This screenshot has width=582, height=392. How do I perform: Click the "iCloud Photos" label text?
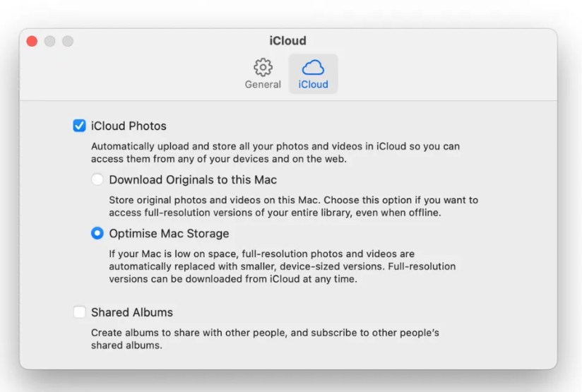129,126
